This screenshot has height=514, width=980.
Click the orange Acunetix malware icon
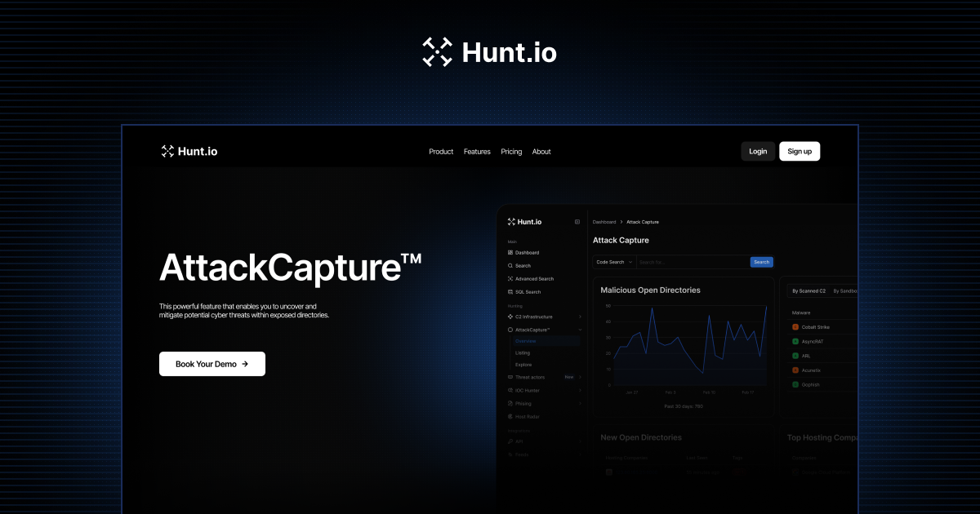pyautogui.click(x=795, y=370)
